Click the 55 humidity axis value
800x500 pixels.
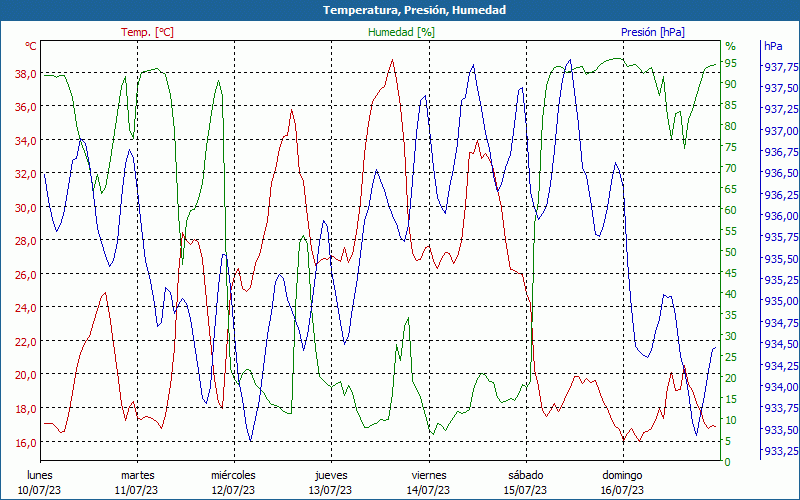coord(731,231)
